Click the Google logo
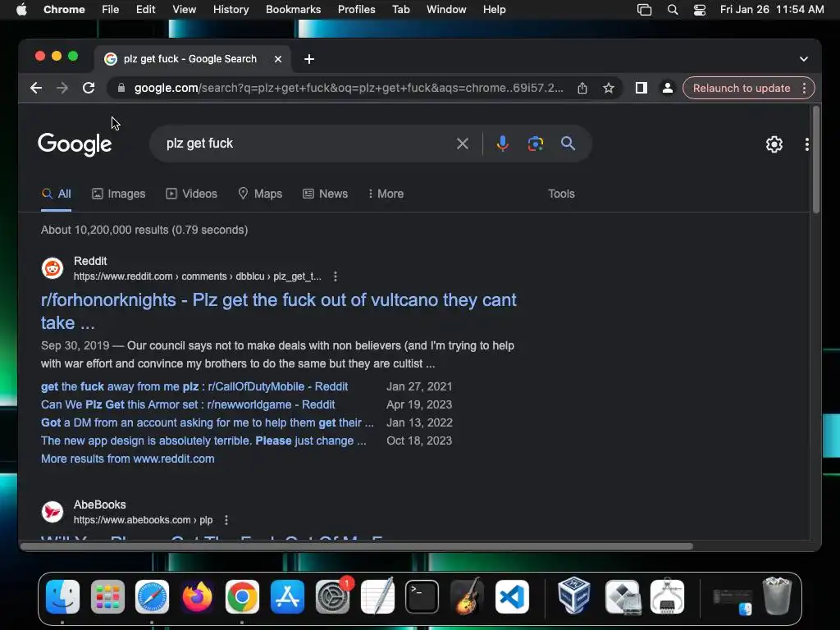The width and height of the screenshot is (840, 630). point(75,144)
